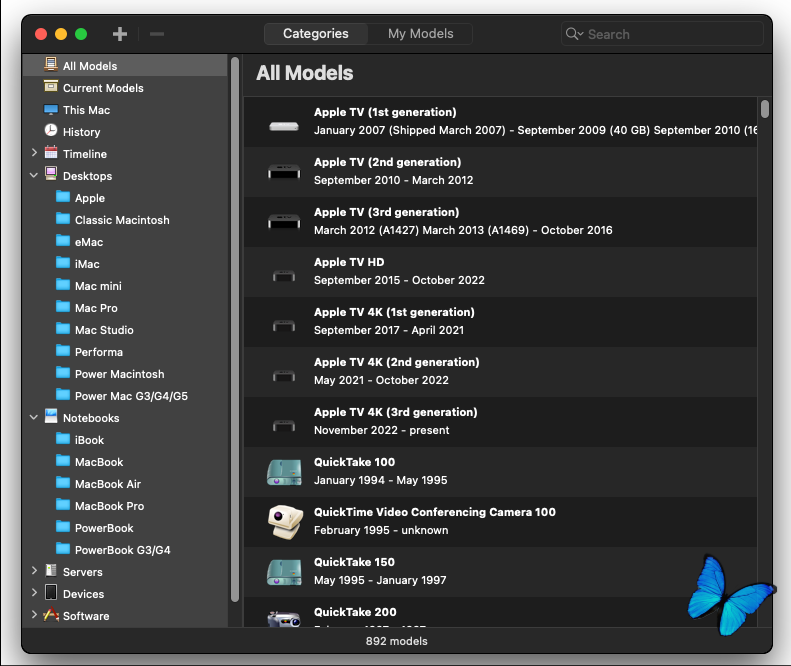791x666 pixels.
Task: Click the Devices tablet icon
Action: pos(51,592)
